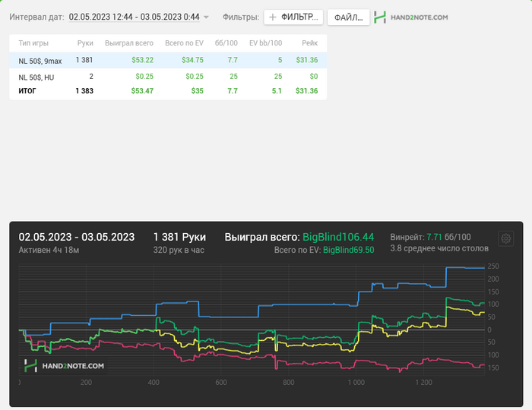
Task: Click the $35 total EV cell
Action: pos(197,91)
